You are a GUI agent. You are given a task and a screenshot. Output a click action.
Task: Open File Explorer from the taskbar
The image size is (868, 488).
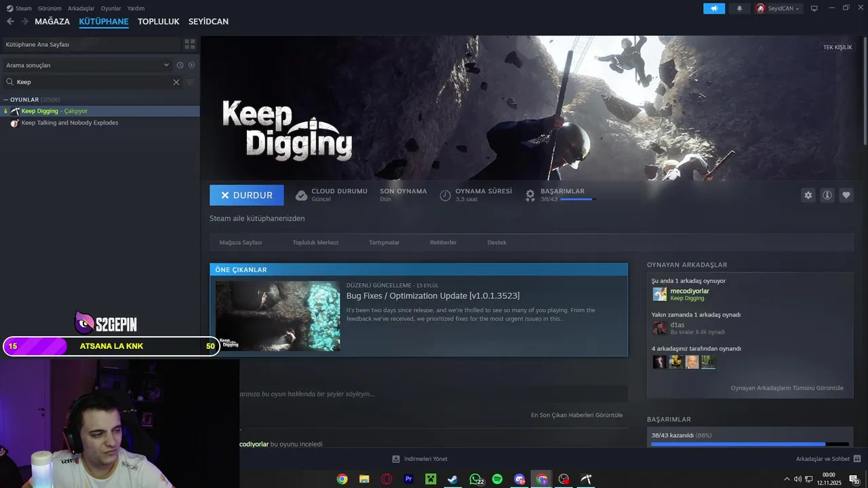point(364,479)
